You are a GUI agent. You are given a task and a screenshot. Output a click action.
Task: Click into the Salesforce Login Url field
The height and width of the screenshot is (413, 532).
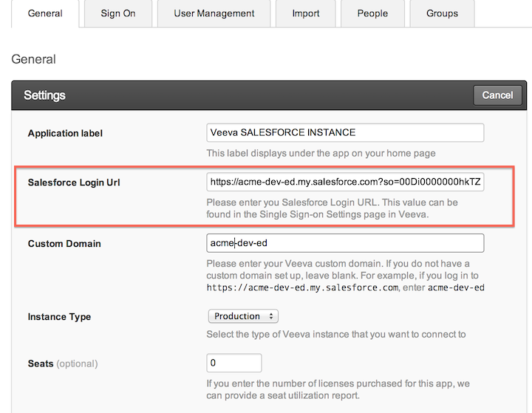point(345,182)
